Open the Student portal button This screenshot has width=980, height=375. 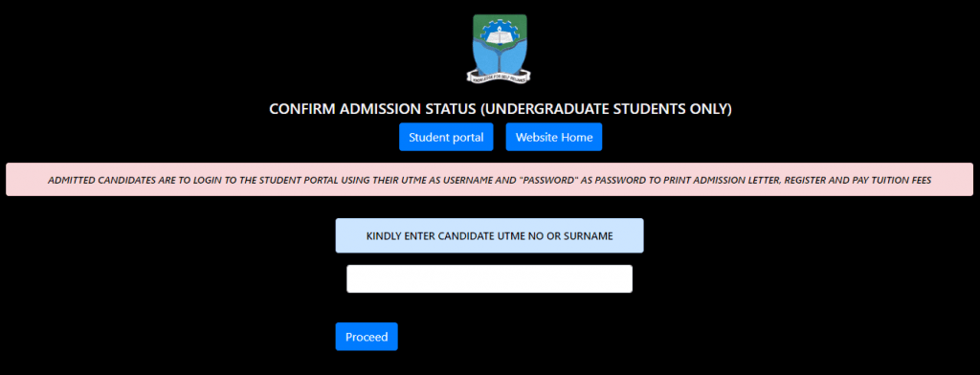click(446, 137)
